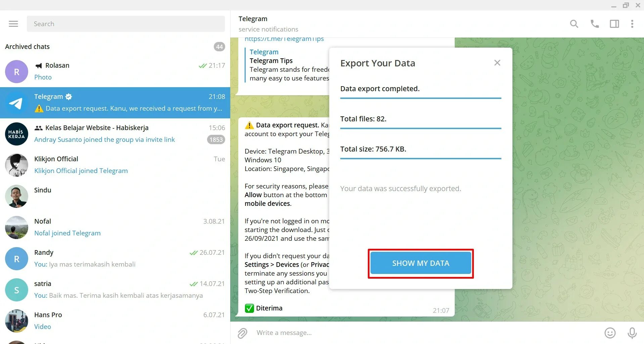Toggle the right info side panel
The height and width of the screenshot is (344, 644).
pos(614,24)
